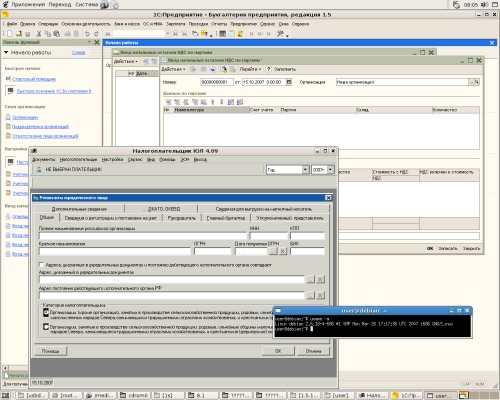Screen dimensions: 500x400
Task: Click the calendar icon in 1C toolbar
Action: click(231, 34)
